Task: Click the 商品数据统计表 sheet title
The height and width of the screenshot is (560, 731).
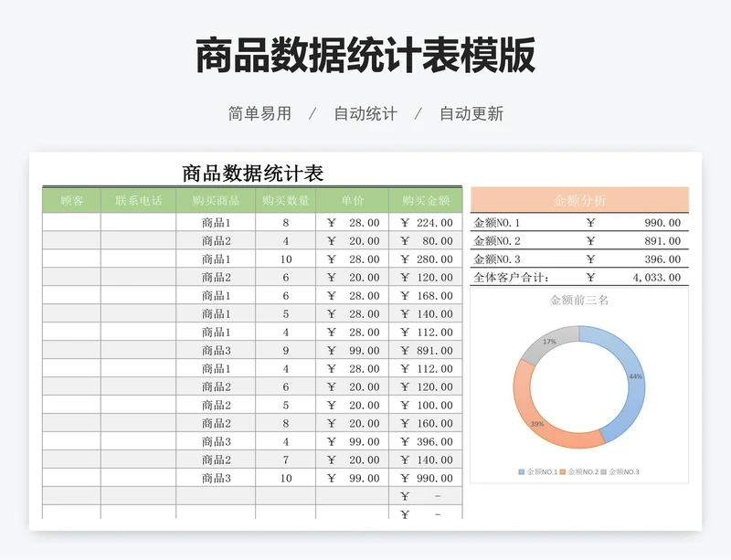Action: (252, 174)
